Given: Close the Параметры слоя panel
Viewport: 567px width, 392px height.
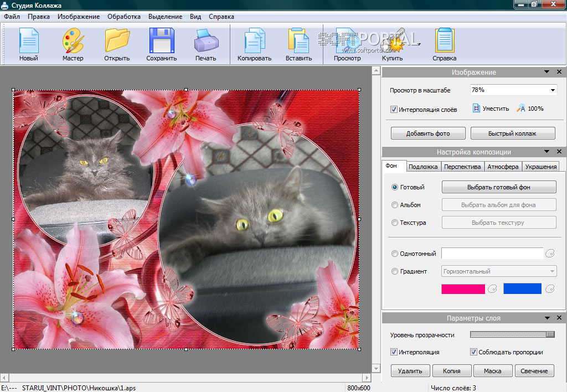Looking at the screenshot, I should click(x=559, y=317).
